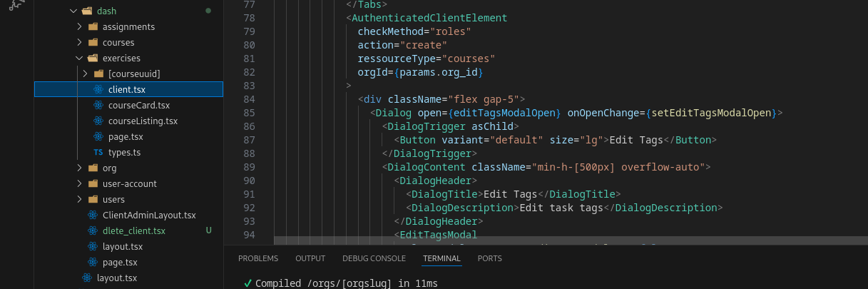This screenshot has width=868, height=289.
Task: Expand the [courseuuid] folder chevron
Action: coord(86,74)
